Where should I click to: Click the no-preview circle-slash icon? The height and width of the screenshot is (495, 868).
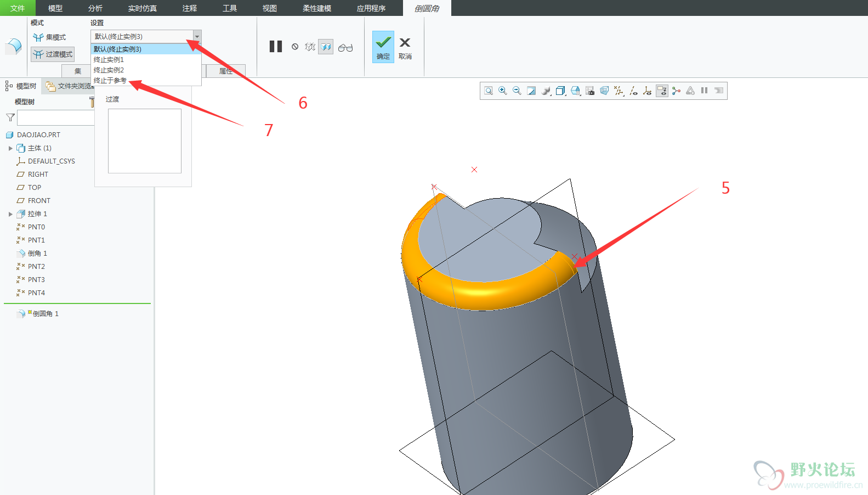(295, 47)
